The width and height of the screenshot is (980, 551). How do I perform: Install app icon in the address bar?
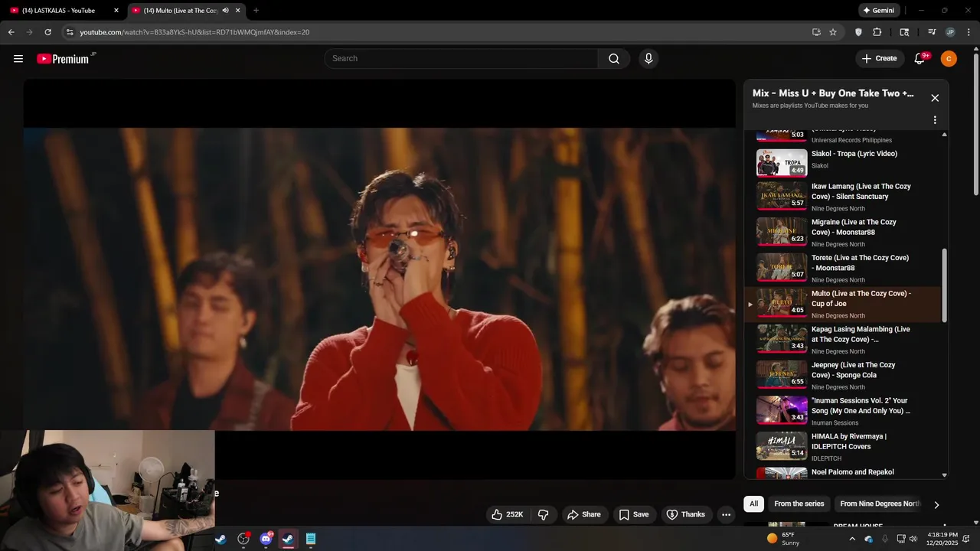tap(816, 32)
